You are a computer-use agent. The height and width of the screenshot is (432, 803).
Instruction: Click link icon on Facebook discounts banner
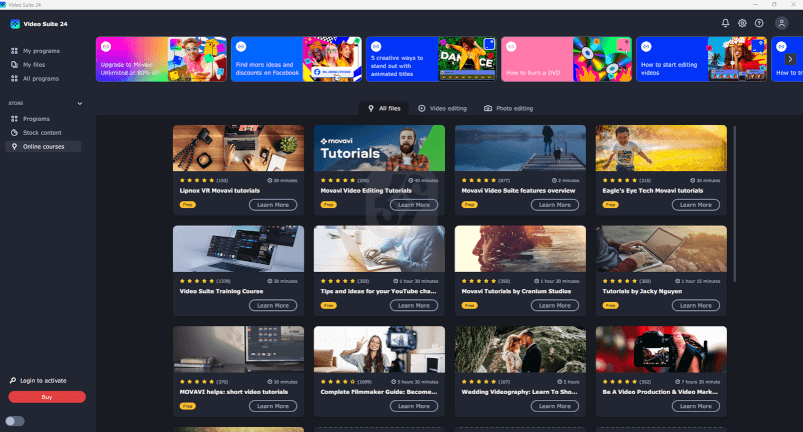[x=241, y=47]
